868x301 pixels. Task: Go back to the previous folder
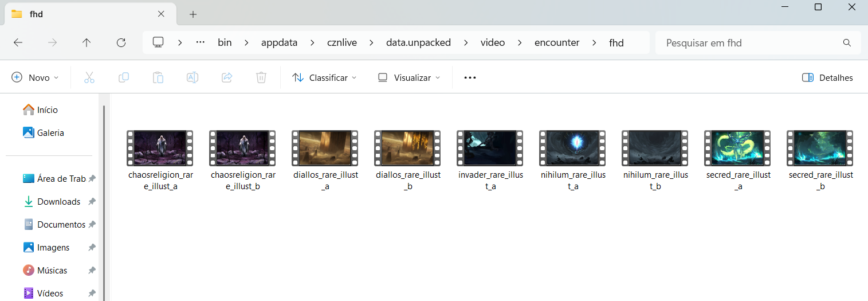pyautogui.click(x=18, y=42)
